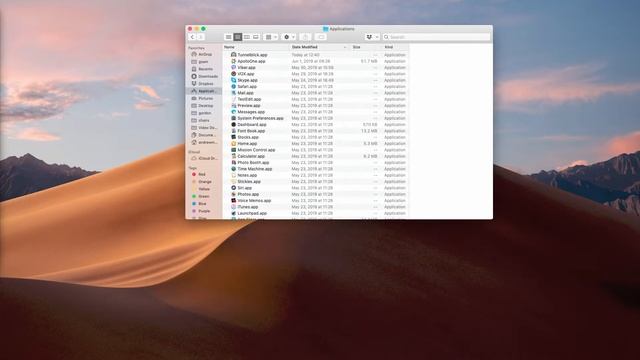Screen dimensions: 640x360
Task: Click the 'iTunes.app' file name
Action: (x=248, y=207)
